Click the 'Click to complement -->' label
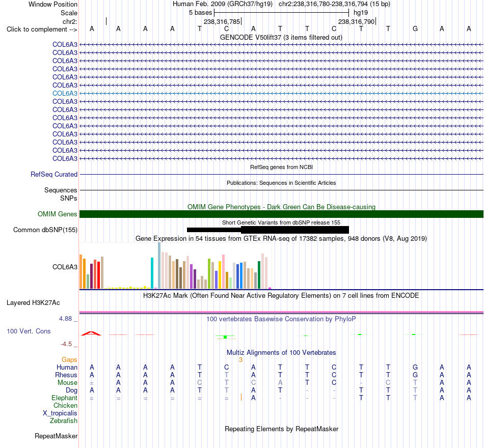This screenshot has height=448, width=484. pyautogui.click(x=42, y=30)
